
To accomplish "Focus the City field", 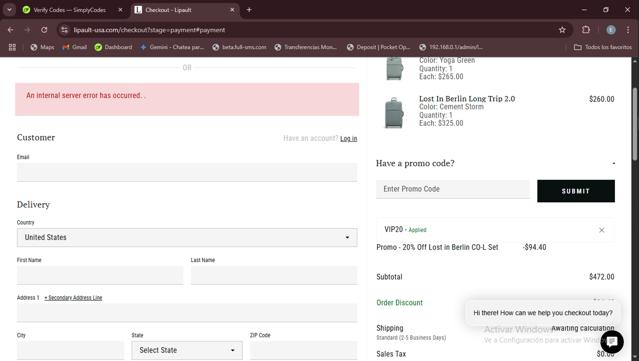I will point(70,350).
